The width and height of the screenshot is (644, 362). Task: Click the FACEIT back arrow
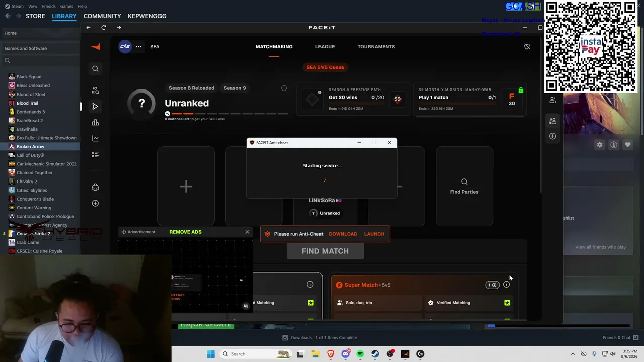(x=88, y=28)
